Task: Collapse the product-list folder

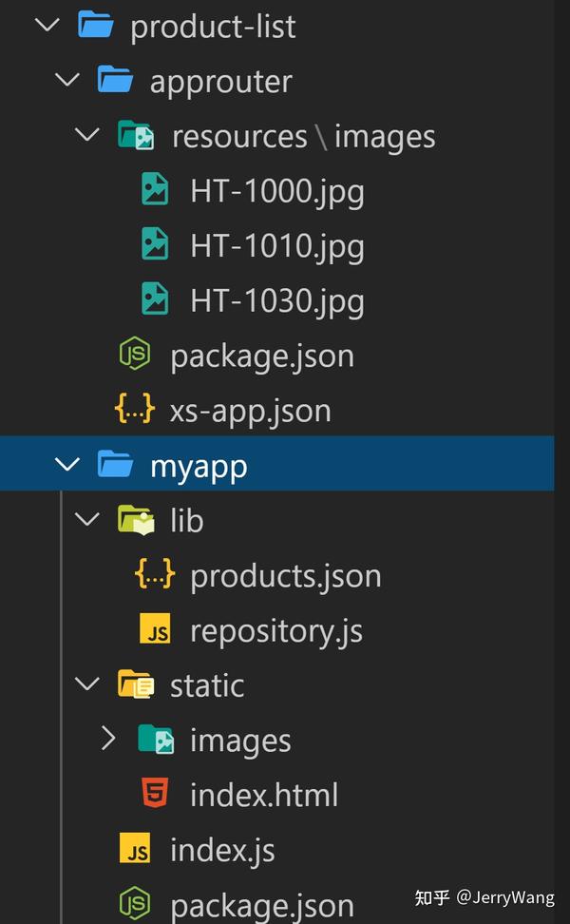Action: (47, 26)
